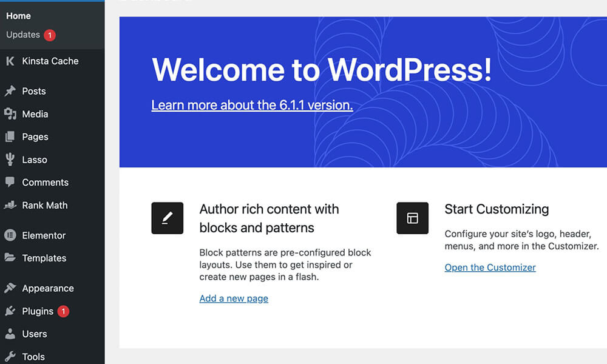Open the Media library icon
Image resolution: width=607 pixels, height=364 pixels.
pyautogui.click(x=10, y=114)
